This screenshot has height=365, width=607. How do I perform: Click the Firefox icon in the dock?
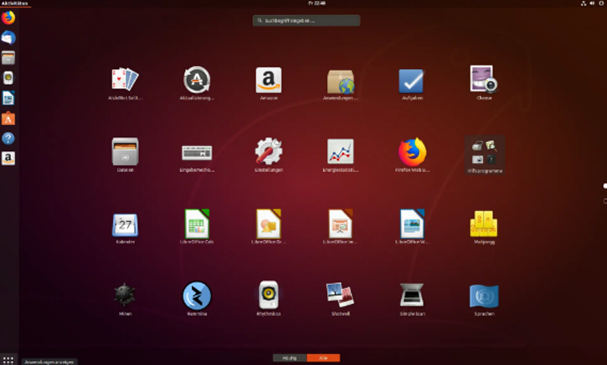click(8, 17)
